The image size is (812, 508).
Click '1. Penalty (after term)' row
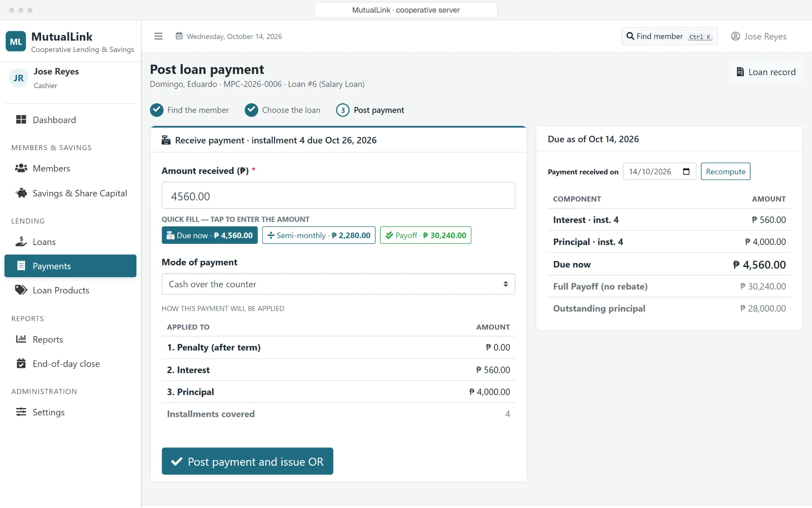[338, 347]
